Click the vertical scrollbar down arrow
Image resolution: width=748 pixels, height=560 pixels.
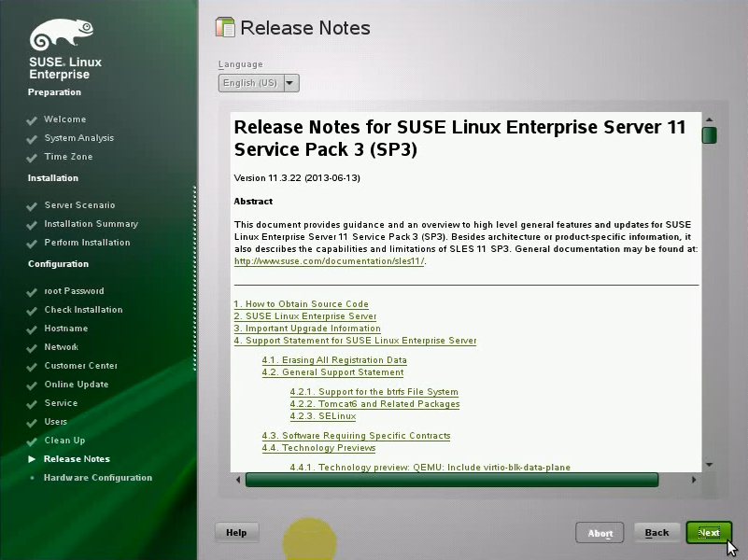click(x=710, y=464)
